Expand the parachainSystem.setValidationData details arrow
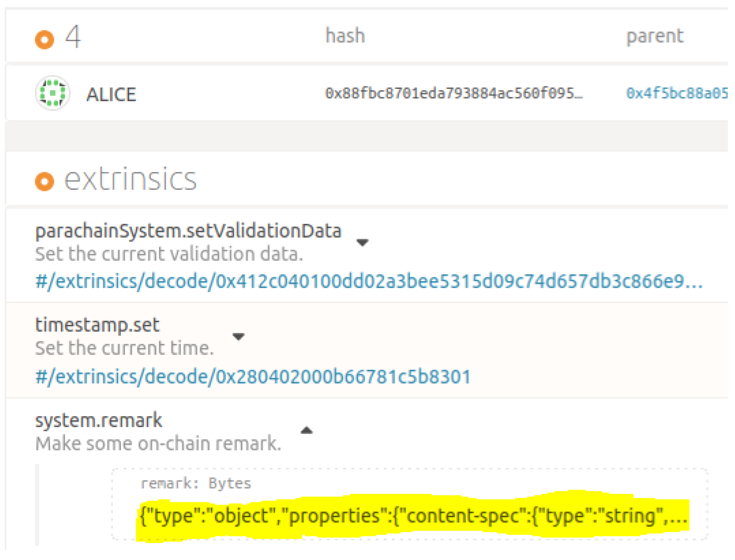This screenshot has height=560, width=735. tap(362, 242)
